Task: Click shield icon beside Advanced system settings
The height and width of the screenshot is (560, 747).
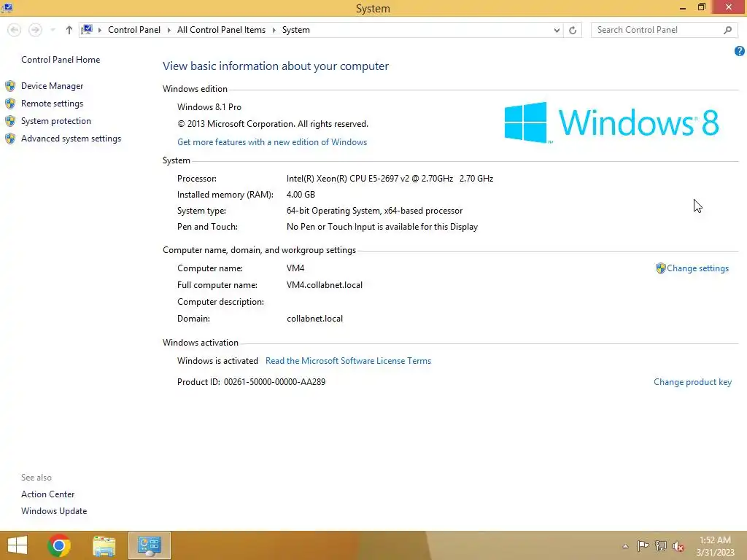Action: pos(10,139)
